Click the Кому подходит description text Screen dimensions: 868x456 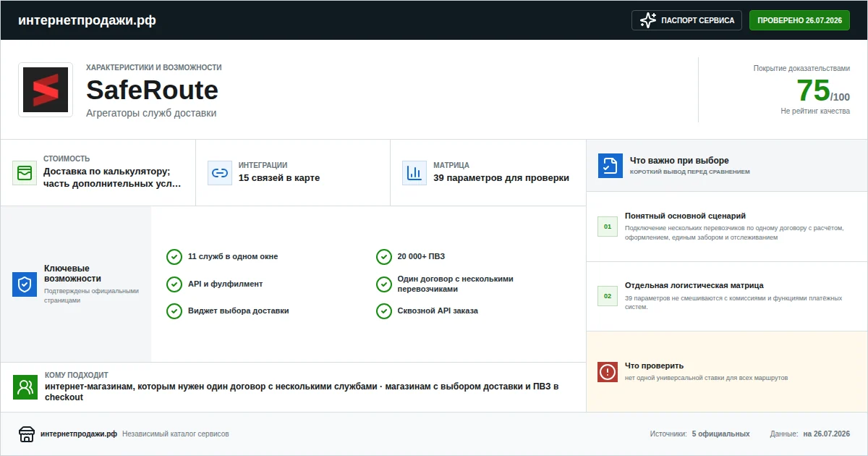click(302, 392)
